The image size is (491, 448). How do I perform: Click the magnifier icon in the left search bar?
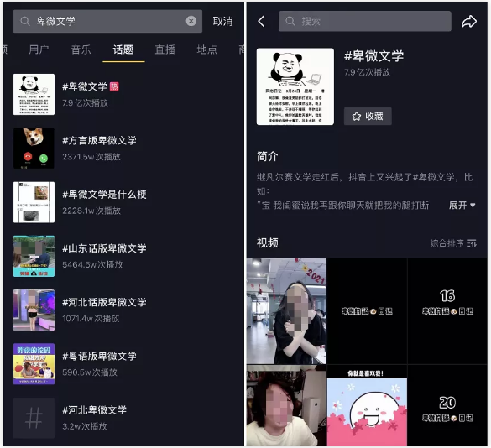pyautogui.click(x=25, y=21)
